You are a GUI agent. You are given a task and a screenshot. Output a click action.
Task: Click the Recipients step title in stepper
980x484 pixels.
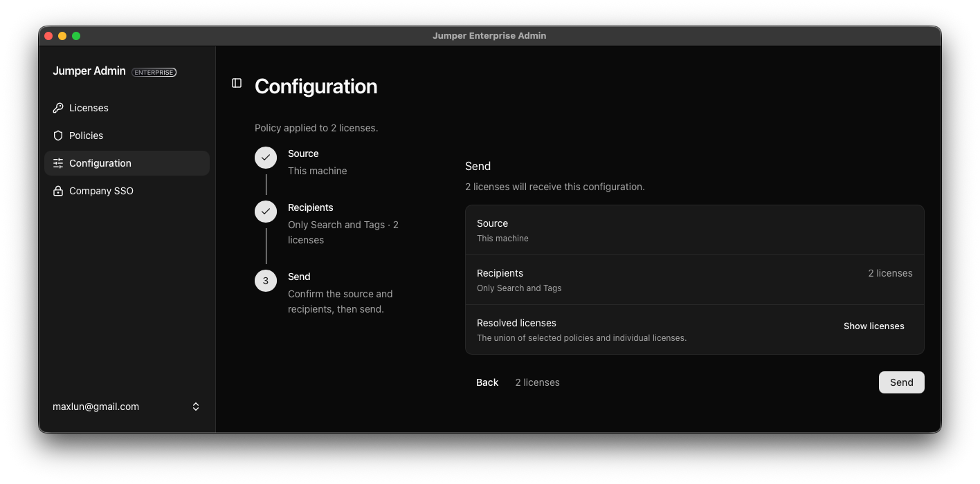pos(311,207)
